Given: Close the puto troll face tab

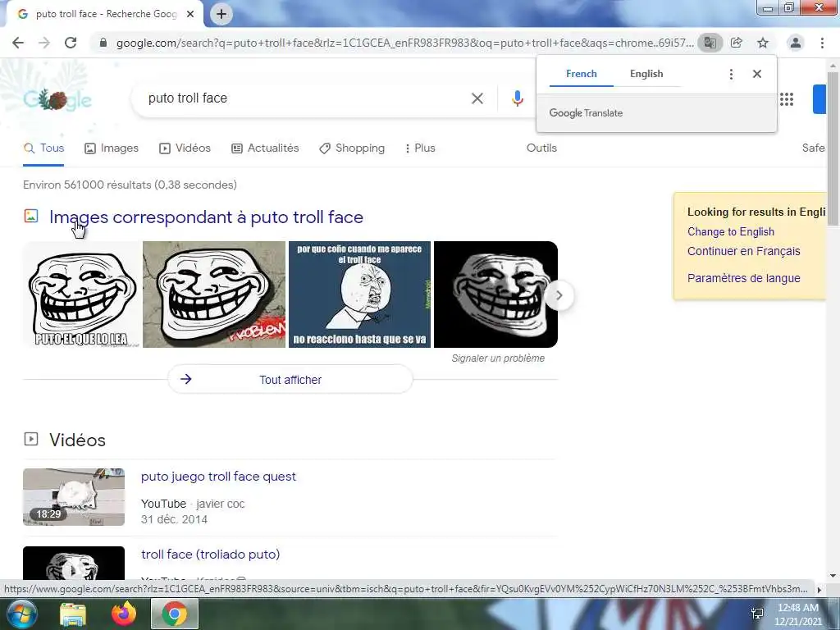Looking at the screenshot, I should coord(190,14).
